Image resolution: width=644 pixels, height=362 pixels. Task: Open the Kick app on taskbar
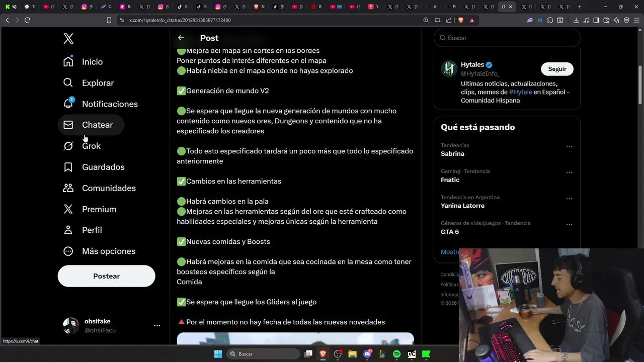click(426, 354)
